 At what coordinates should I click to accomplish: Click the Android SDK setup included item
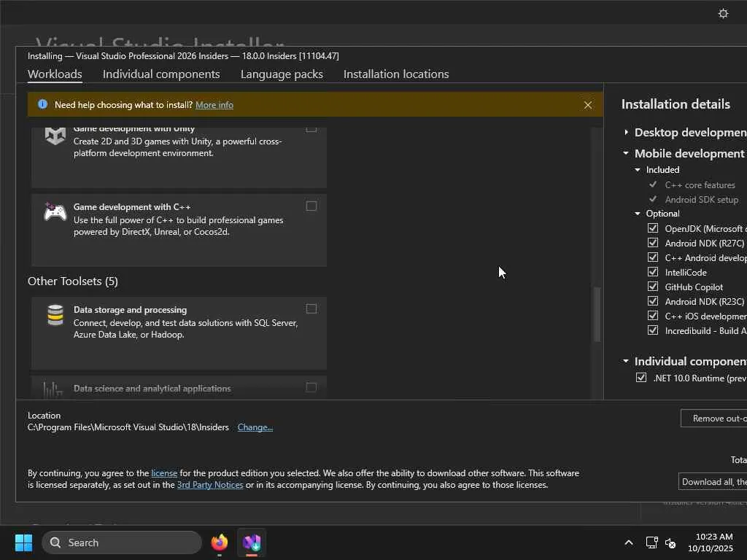(x=702, y=200)
